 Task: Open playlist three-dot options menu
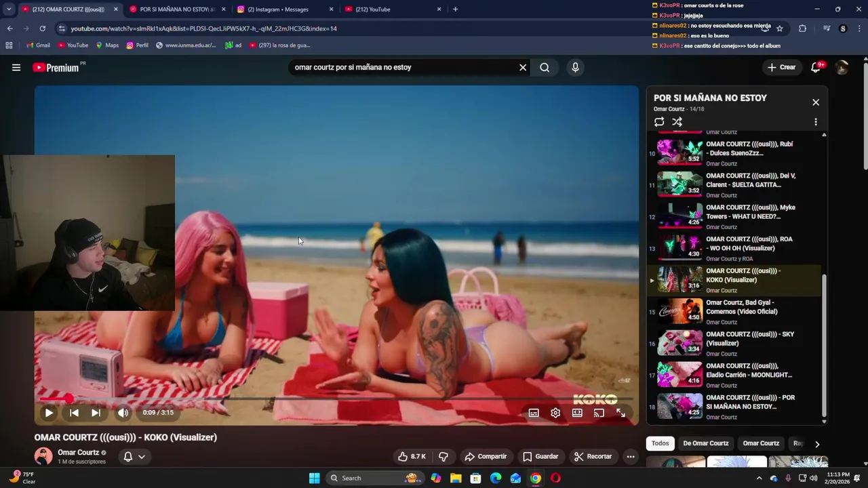click(x=816, y=122)
